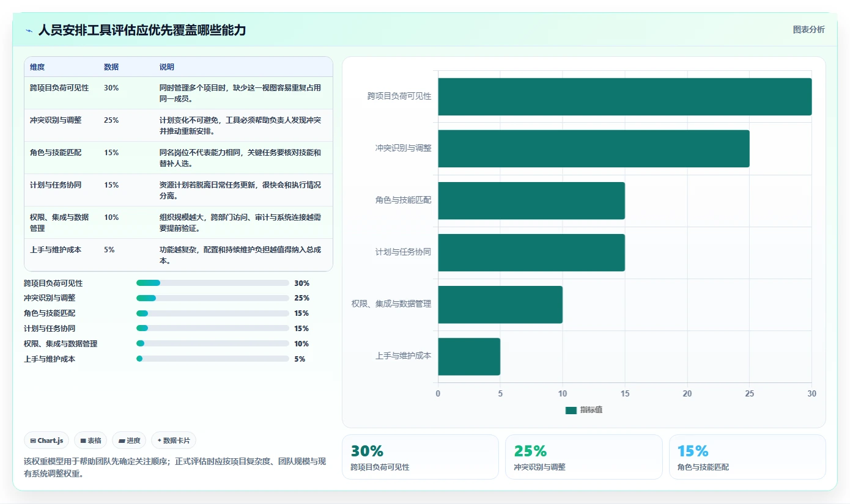Screen dimensions: 850x504
Task: Toggle the 指标值 legend color swatch
Action: point(571,410)
